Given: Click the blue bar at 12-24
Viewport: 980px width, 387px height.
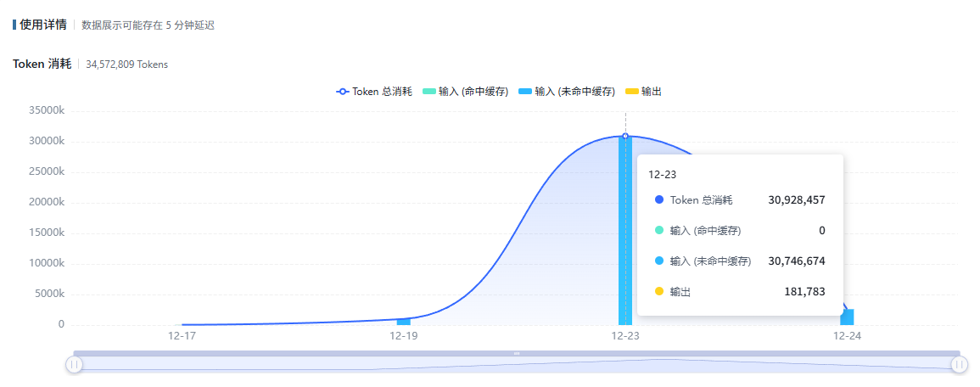Looking at the screenshot, I should (x=847, y=317).
